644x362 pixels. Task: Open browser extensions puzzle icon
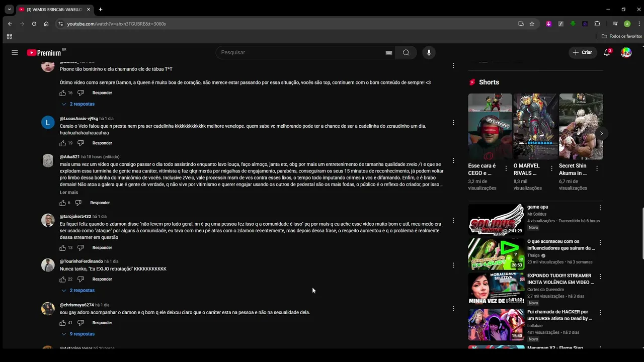point(597,24)
